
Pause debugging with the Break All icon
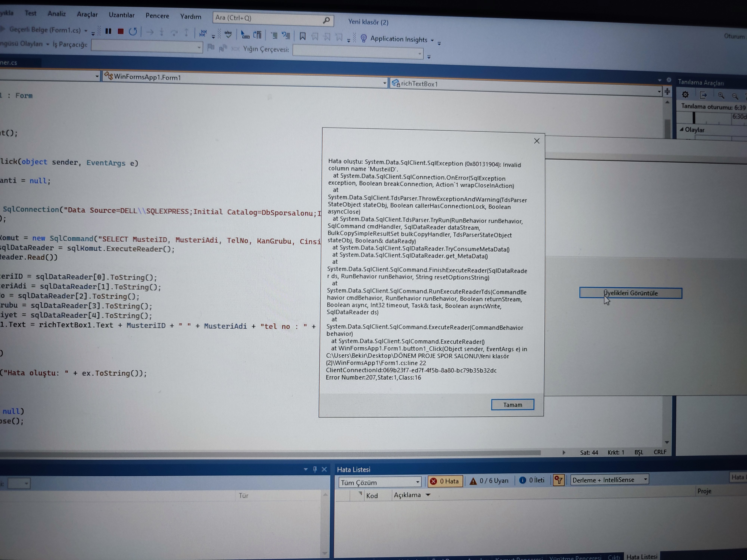[108, 31]
